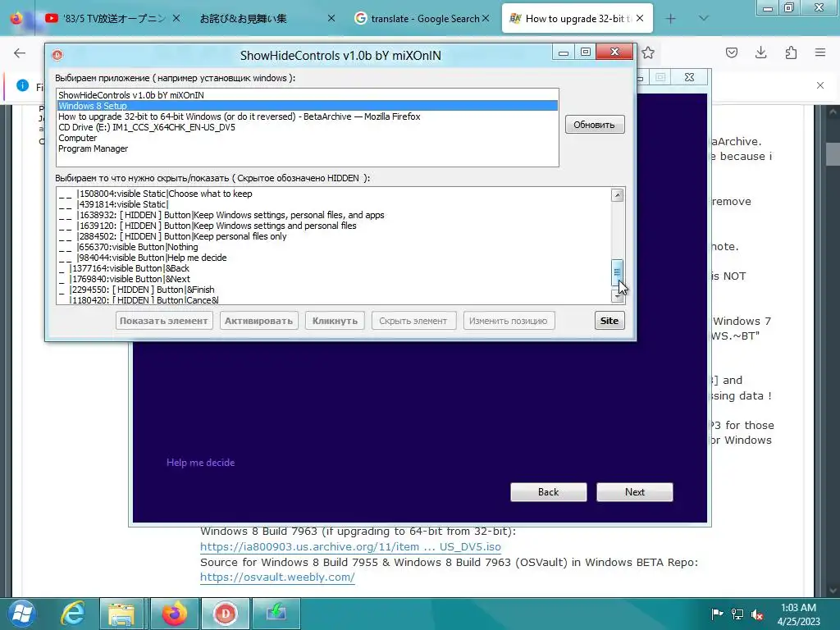Click the Показать элемент button
840x630 pixels.
164,321
